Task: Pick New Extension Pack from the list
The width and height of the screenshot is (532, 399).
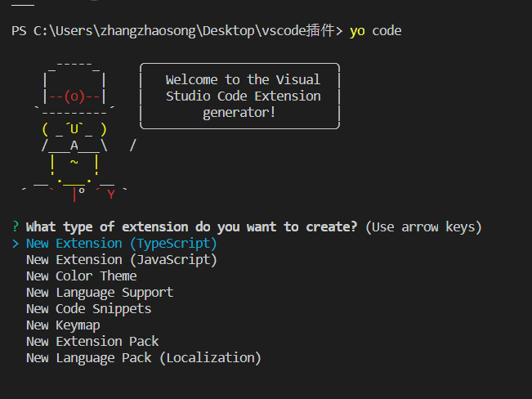Action: point(92,342)
